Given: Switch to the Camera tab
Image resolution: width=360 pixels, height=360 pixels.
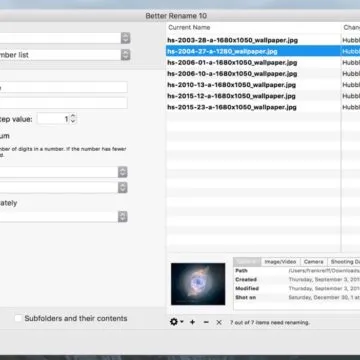Looking at the screenshot, I should coord(313,262).
